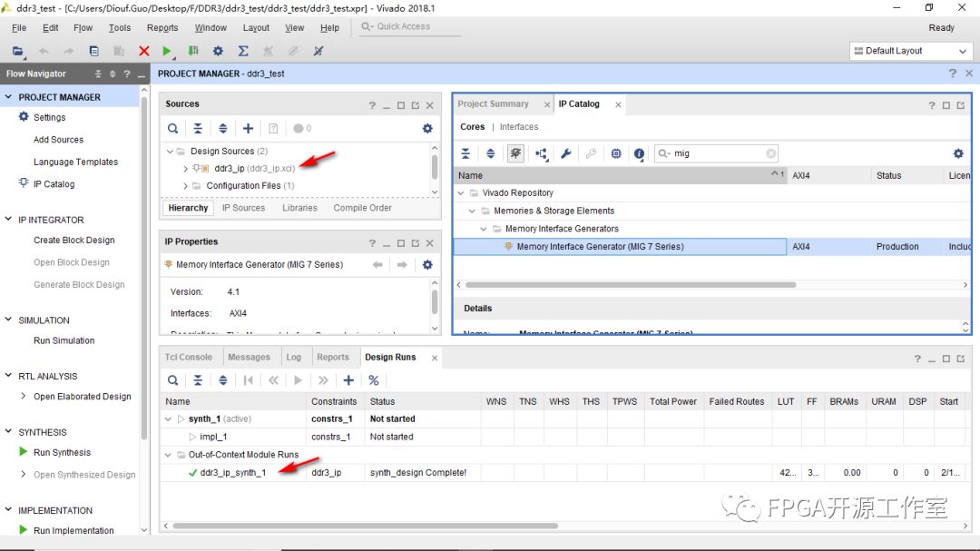Screen dimensions: 980x551
Task: Open the Reports menu in the menu bar
Action: tap(162, 28)
